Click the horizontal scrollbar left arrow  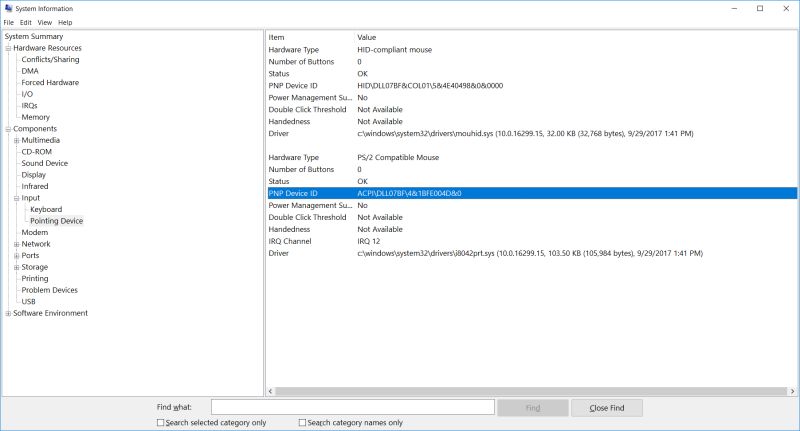pos(270,391)
